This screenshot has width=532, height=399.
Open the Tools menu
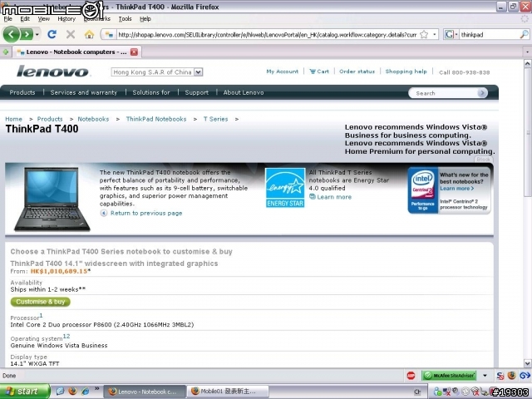(x=125, y=19)
